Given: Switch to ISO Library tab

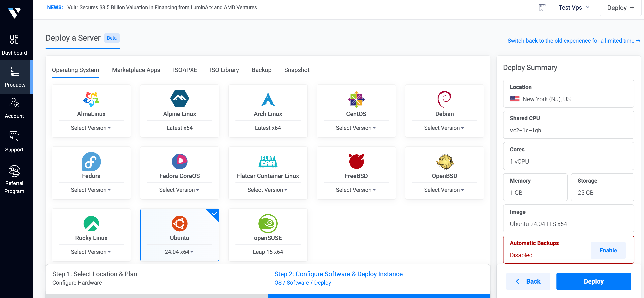Looking at the screenshot, I should [x=224, y=70].
